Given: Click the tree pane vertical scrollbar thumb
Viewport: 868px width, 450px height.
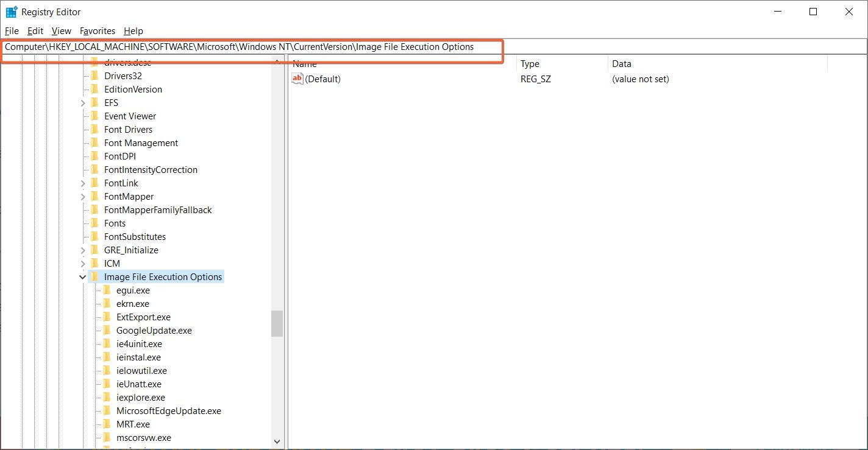Looking at the screenshot, I should point(277,323).
